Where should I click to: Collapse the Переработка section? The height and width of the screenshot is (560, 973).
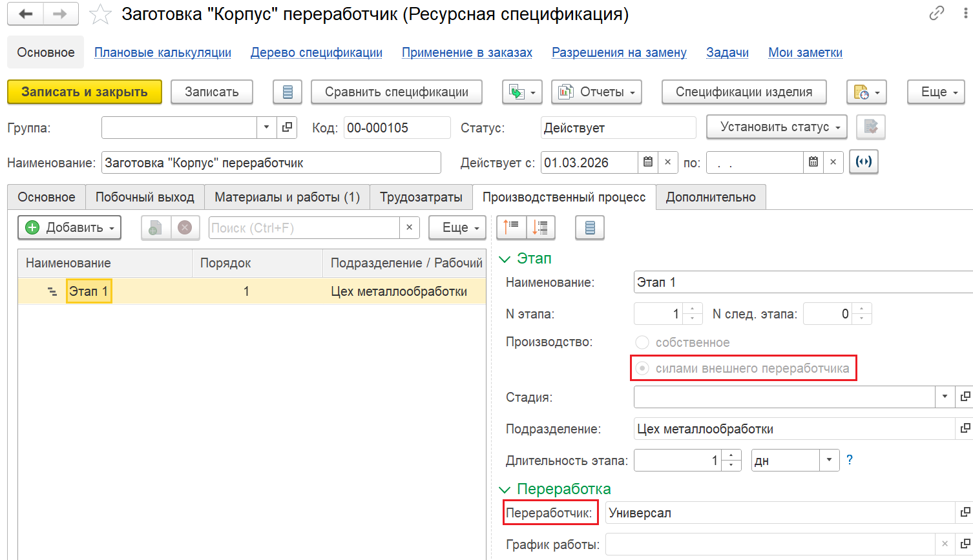pyautogui.click(x=505, y=490)
